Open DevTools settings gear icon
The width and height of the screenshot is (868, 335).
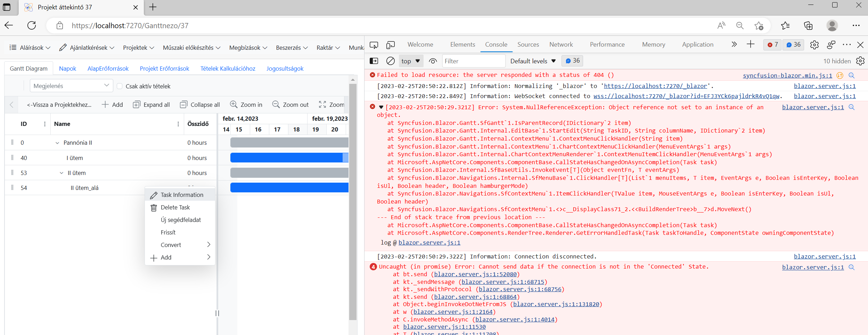tap(814, 45)
